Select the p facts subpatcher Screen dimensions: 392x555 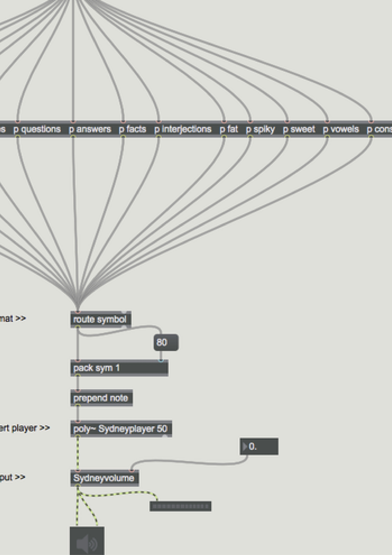(x=133, y=129)
